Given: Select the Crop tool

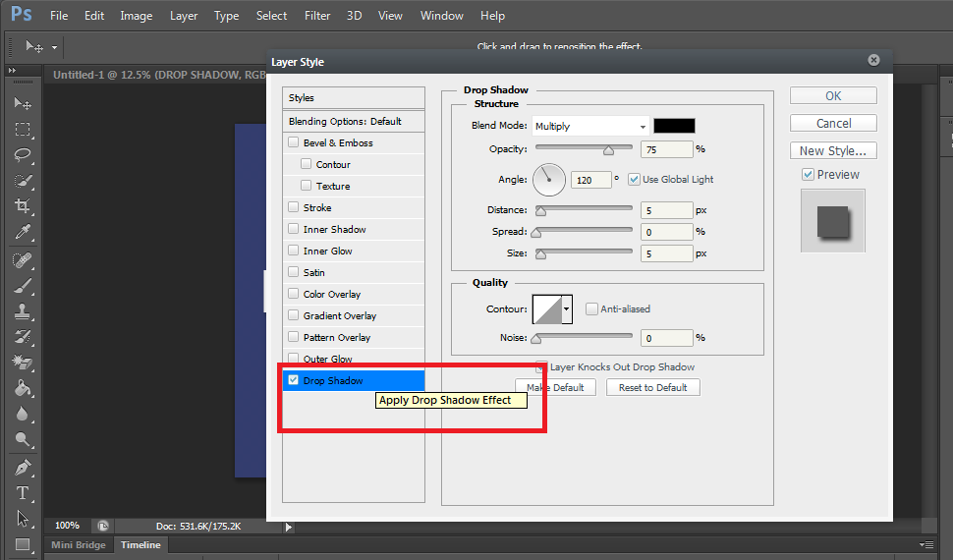Looking at the screenshot, I should 23,206.
